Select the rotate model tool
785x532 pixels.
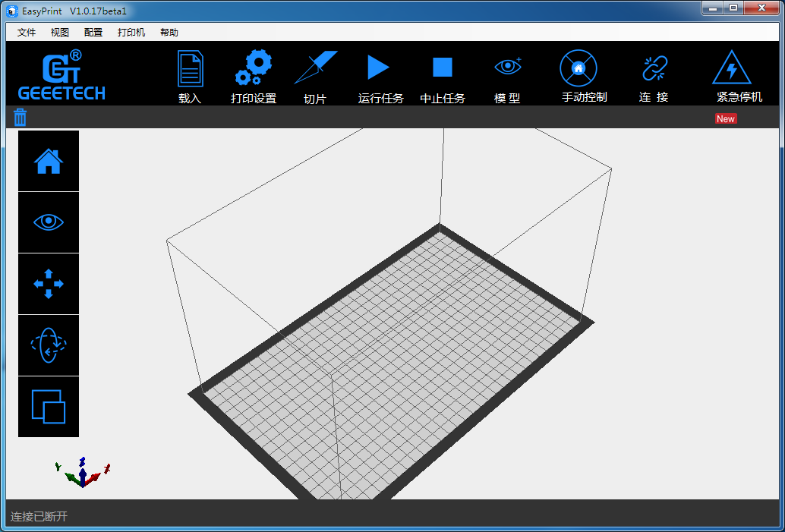49,345
